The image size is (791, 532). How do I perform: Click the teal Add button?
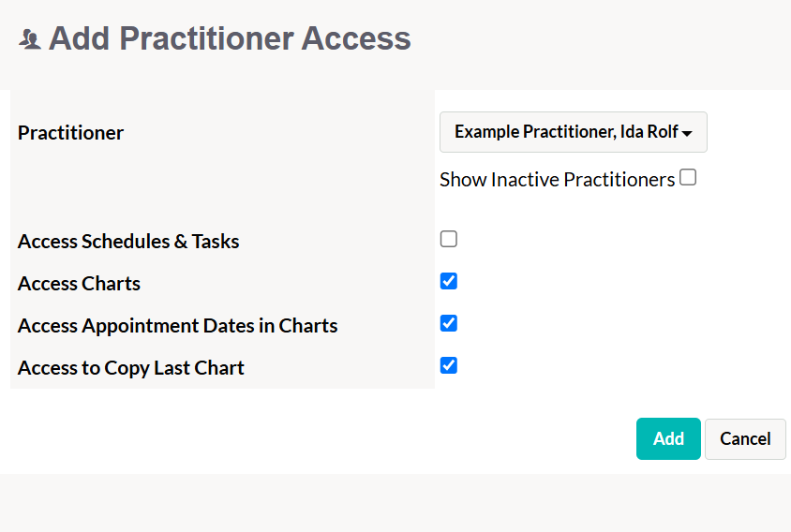tap(668, 438)
